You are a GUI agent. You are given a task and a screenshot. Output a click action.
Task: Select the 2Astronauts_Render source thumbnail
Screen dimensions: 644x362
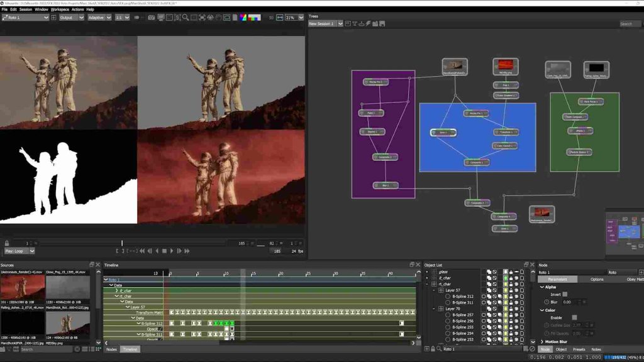[23, 287]
